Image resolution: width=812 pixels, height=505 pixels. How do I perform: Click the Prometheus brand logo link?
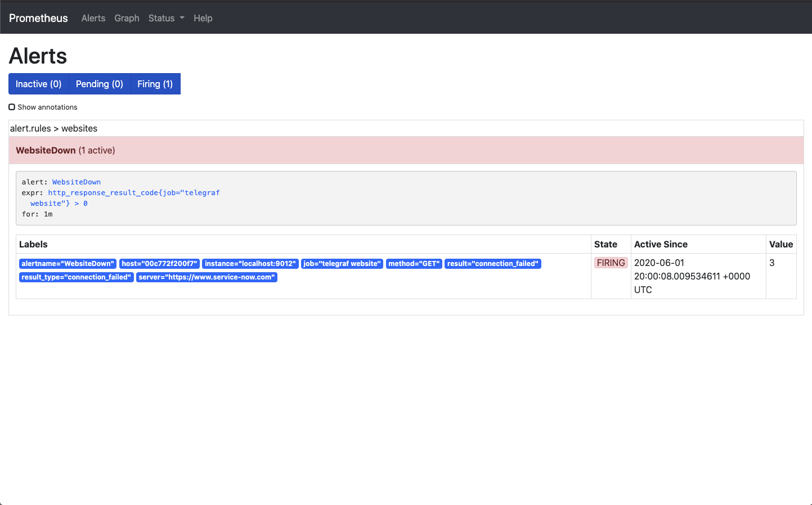point(38,18)
